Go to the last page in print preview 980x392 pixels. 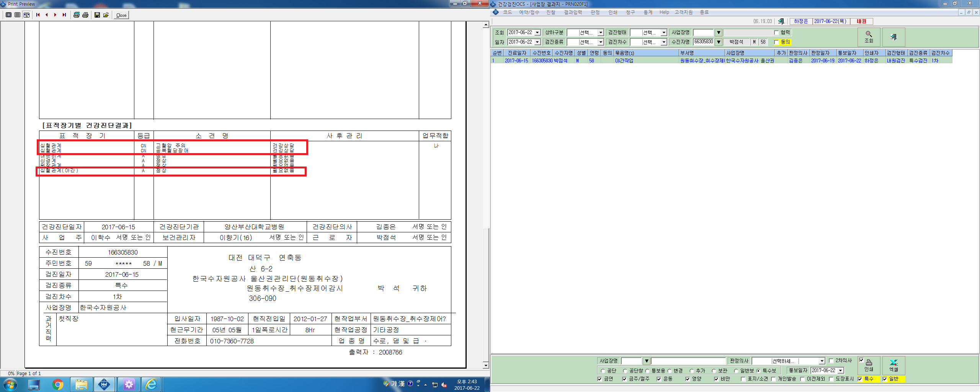pos(64,15)
